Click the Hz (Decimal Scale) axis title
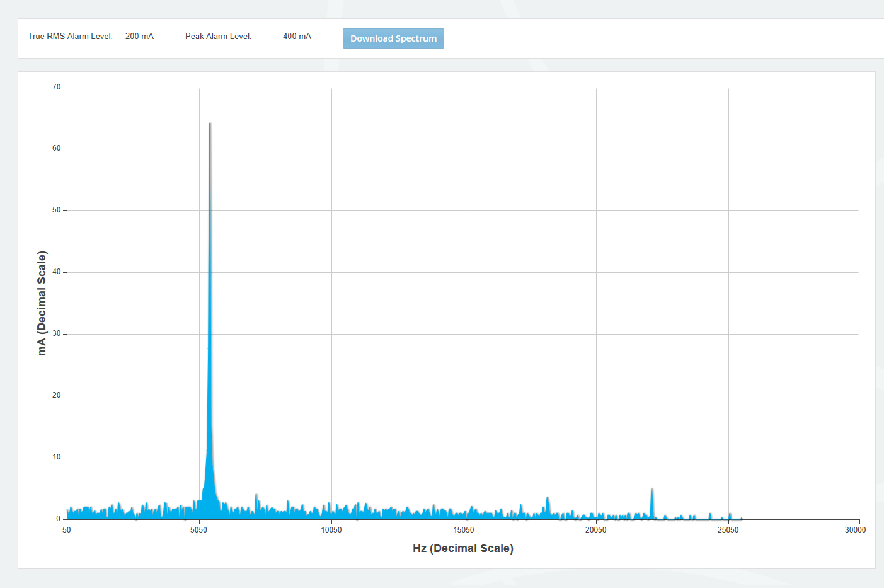The width and height of the screenshot is (884, 588). tap(462, 548)
